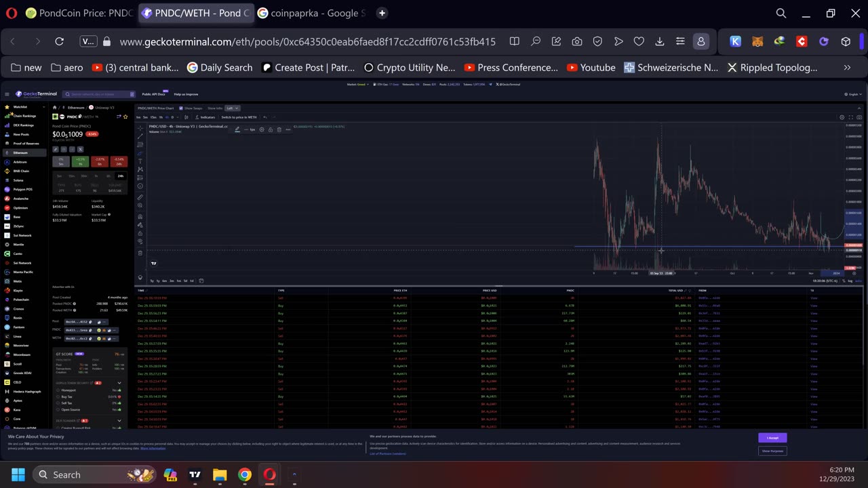Click the GeckoTerminal search field
The image size is (868, 488).
pyautogui.click(x=100, y=94)
